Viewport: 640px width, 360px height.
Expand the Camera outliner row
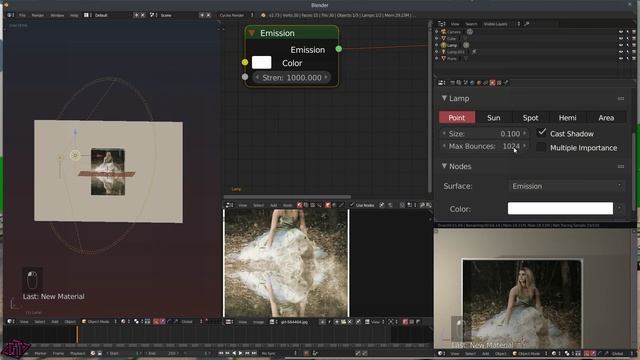pyautogui.click(x=437, y=32)
